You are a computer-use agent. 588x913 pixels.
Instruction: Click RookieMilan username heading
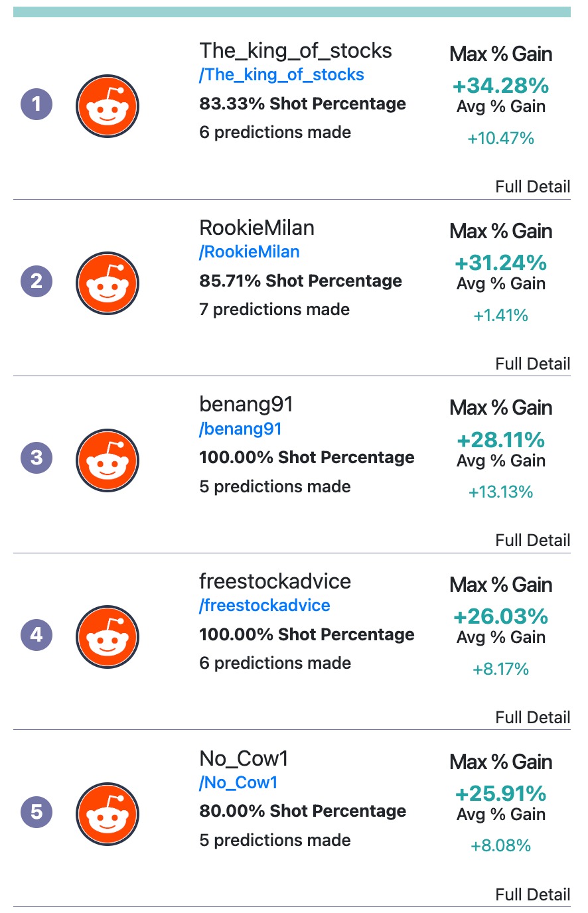point(257,228)
